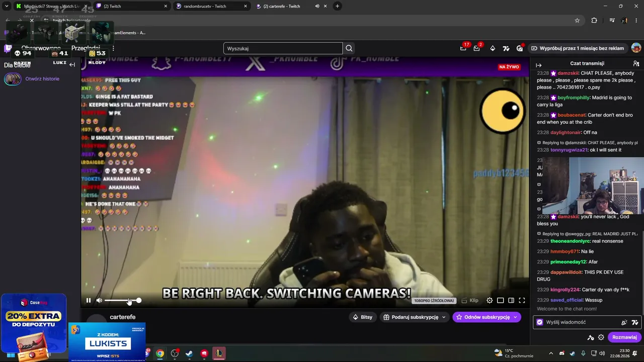Open Google Chrome from the taskbar
This screenshot has width=644, height=362.
(159, 353)
